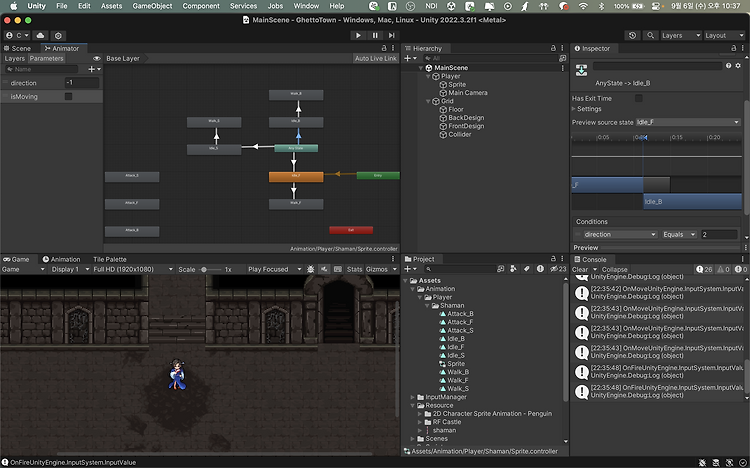This screenshot has height=468, width=750.
Task: Select Main Camera in Hierarchy
Action: pyautogui.click(x=463, y=93)
